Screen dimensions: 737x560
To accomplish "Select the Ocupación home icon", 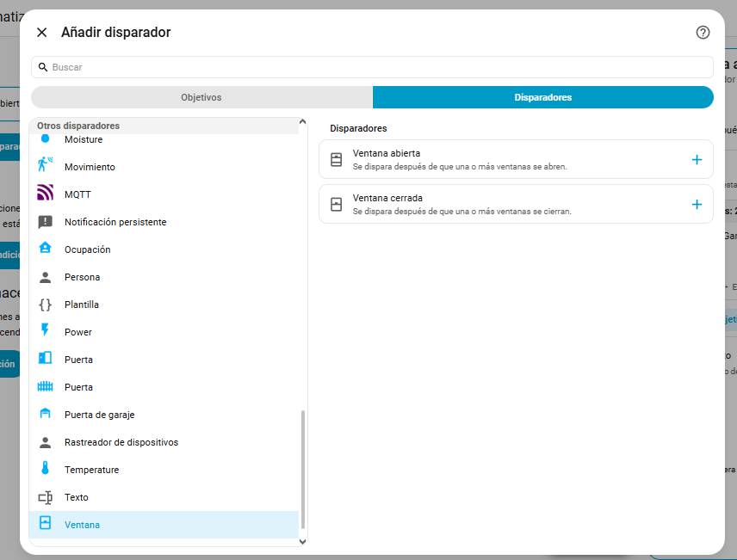I will [x=46, y=249].
